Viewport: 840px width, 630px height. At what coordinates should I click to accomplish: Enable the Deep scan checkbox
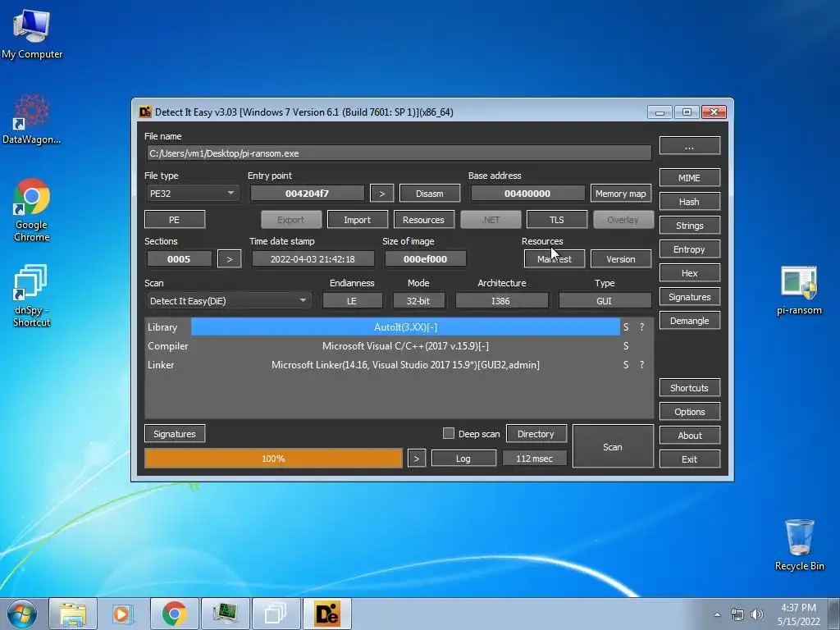449,433
